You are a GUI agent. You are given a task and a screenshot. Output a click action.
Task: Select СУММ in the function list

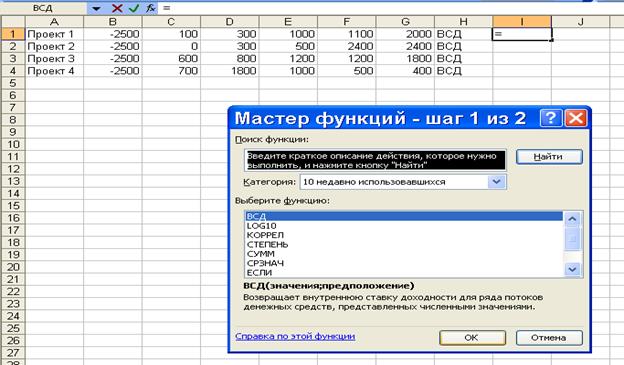click(x=404, y=254)
